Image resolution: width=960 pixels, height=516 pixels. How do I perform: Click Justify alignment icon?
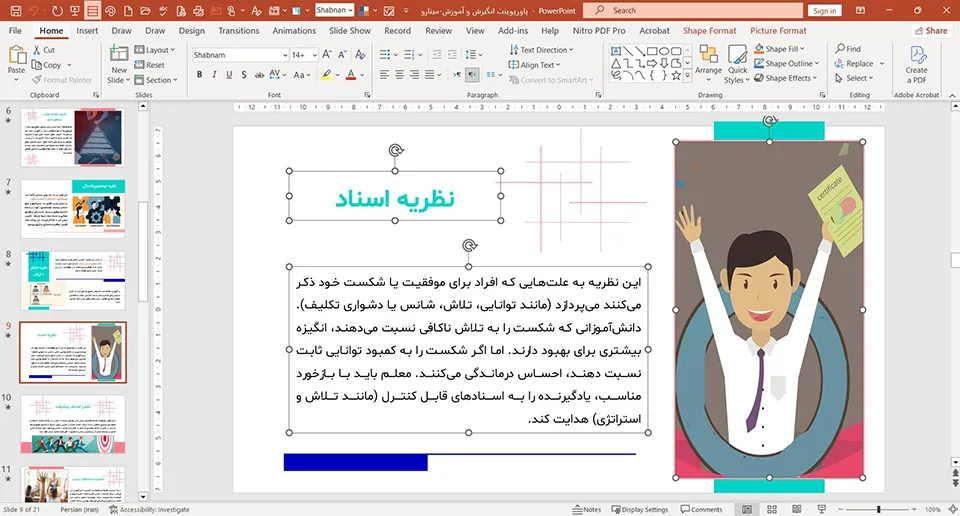point(430,75)
